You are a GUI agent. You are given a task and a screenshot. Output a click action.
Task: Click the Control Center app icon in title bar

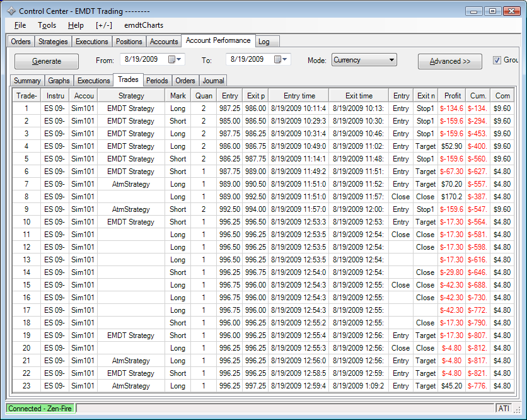click(x=11, y=11)
